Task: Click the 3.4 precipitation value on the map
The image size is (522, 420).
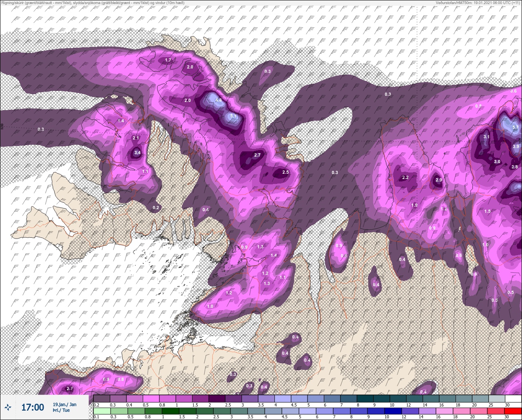Action: click(137, 153)
